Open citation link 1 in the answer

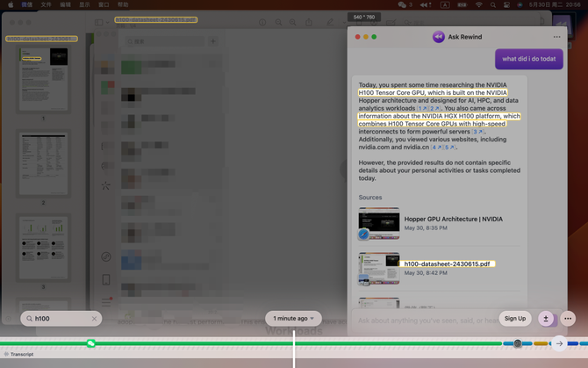pos(422,108)
